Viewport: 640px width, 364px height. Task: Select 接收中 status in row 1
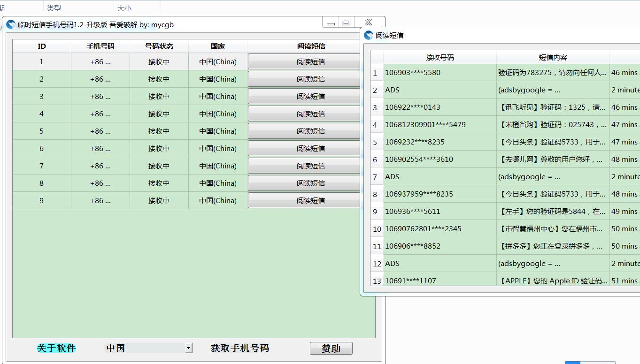(159, 62)
